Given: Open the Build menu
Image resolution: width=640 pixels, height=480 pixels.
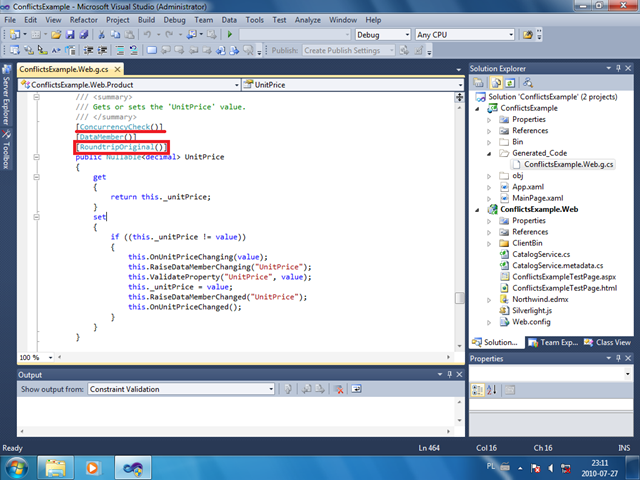Looking at the screenshot, I should 146,20.
